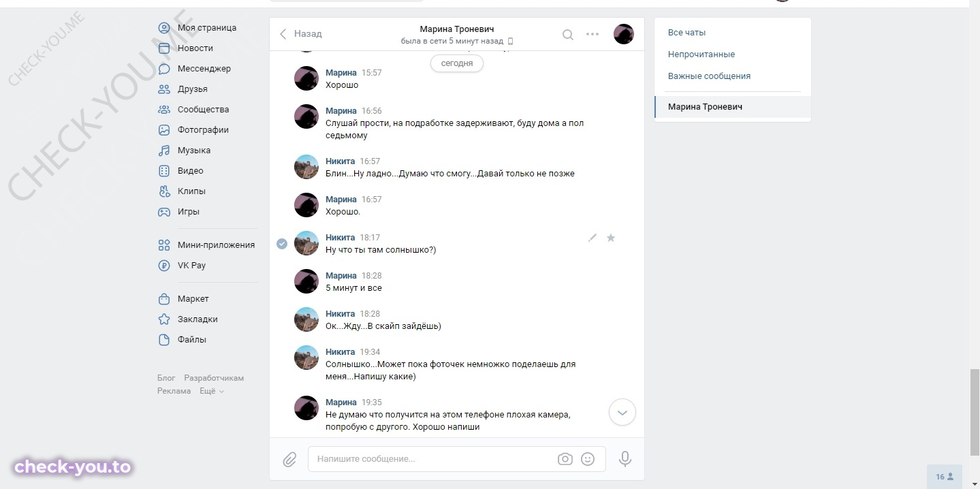Open the Маркет bag icon

tap(164, 299)
